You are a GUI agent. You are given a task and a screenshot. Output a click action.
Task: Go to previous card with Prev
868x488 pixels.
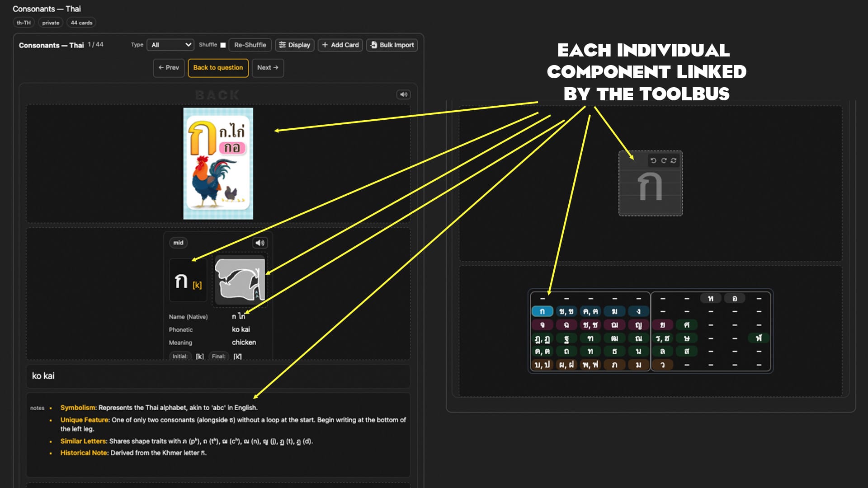pyautogui.click(x=169, y=68)
